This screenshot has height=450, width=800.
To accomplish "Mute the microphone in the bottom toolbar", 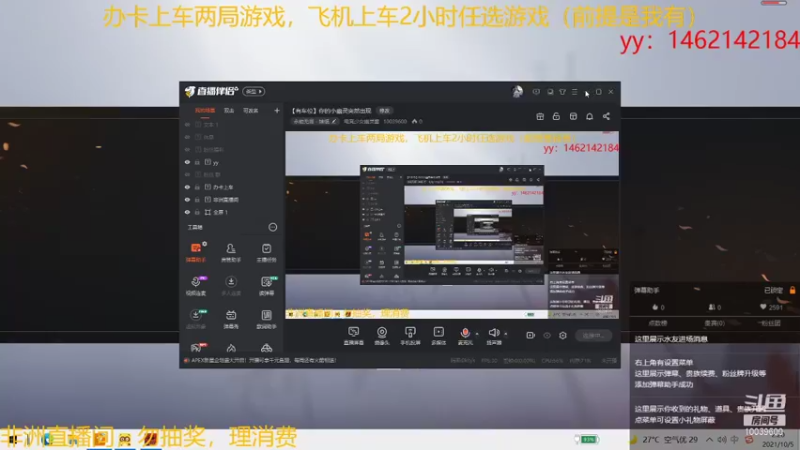I will (465, 336).
